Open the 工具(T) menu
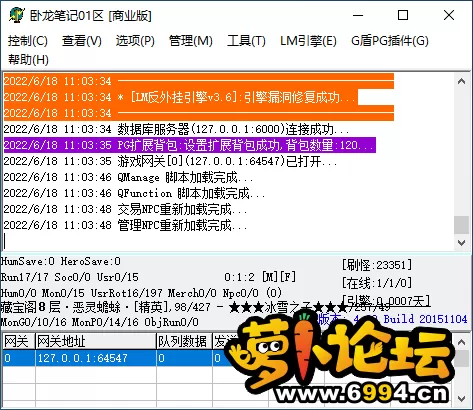The width and height of the screenshot is (473, 410). click(x=246, y=41)
